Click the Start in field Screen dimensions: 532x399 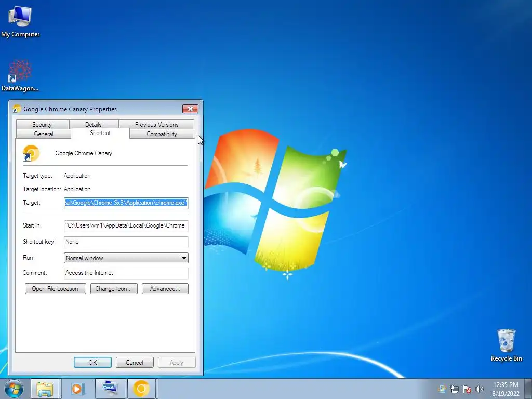[x=126, y=225]
